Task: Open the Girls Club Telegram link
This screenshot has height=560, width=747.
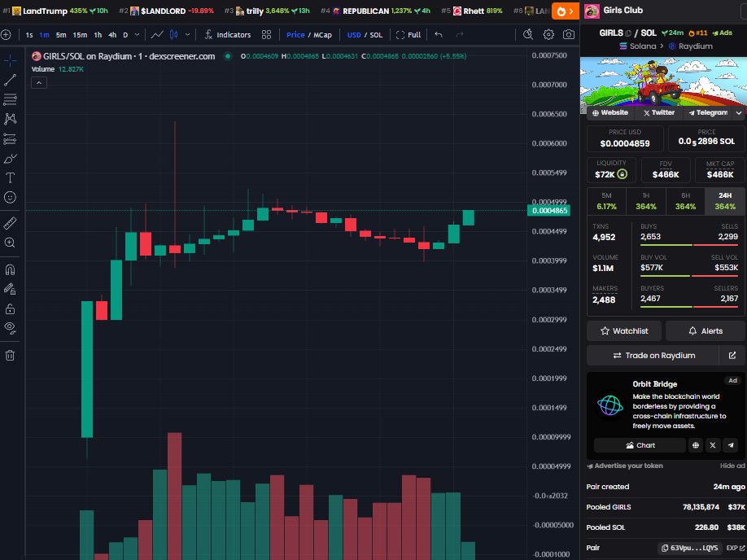Action: (707, 113)
